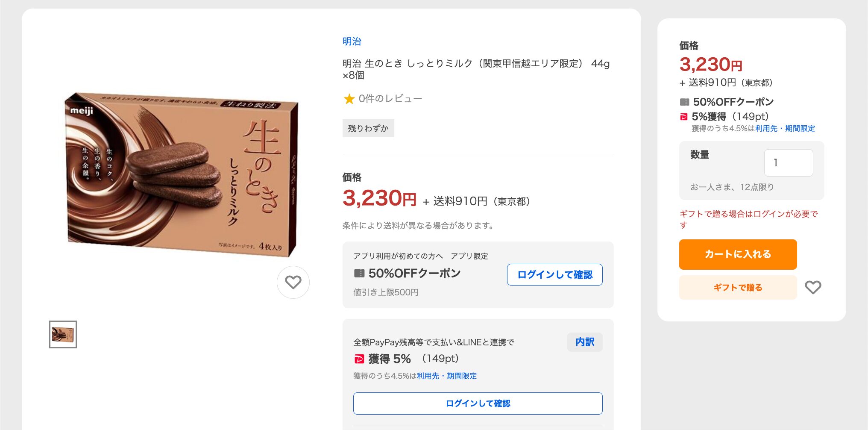
Task: Click the ギフトで贈る button
Action: click(738, 288)
